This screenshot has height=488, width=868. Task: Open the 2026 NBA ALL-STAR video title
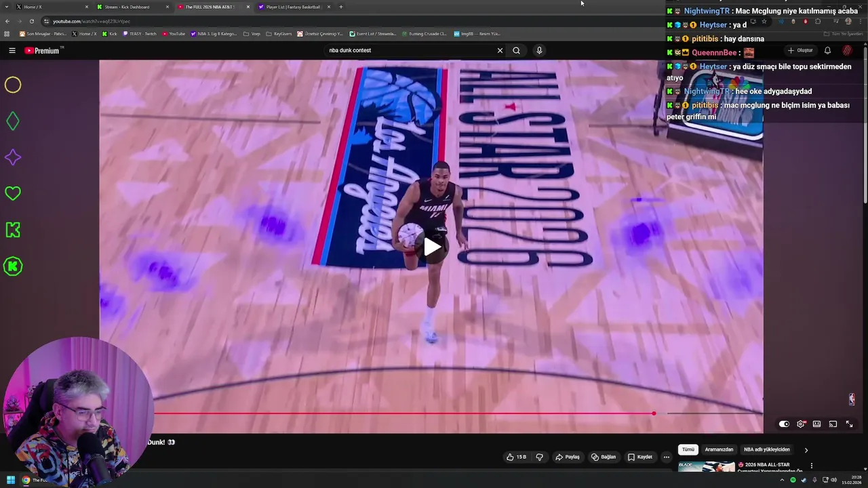click(x=770, y=468)
